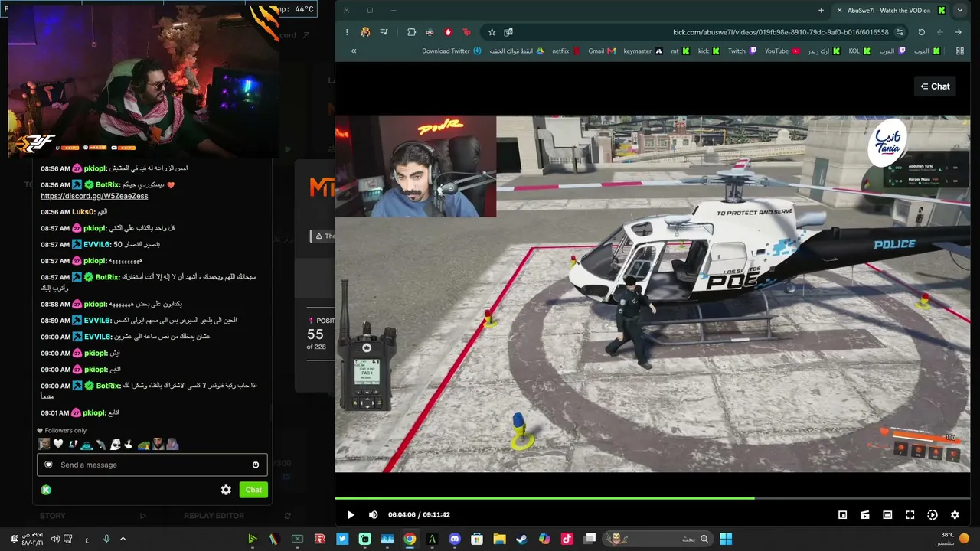This screenshot has width=980, height=551.
Task: Open the discord.gg/W5ZeaeZess link
Action: pyautogui.click(x=94, y=196)
